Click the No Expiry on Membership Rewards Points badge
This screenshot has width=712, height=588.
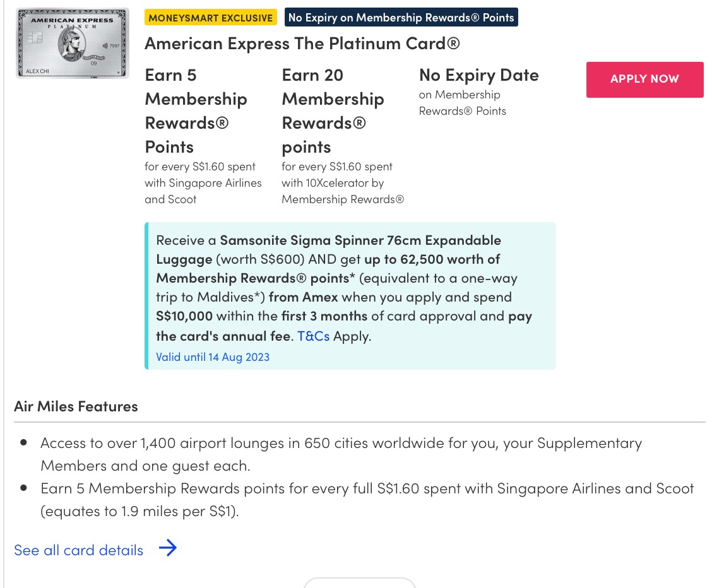[x=401, y=18]
